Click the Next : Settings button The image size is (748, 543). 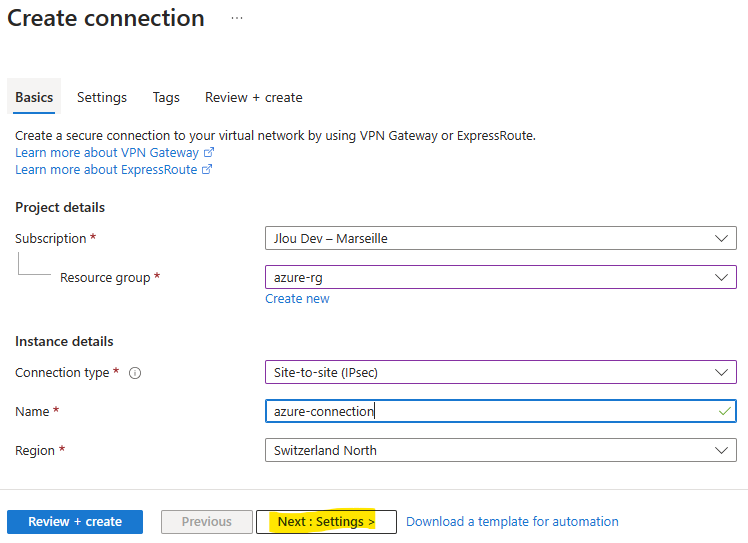[x=326, y=522]
